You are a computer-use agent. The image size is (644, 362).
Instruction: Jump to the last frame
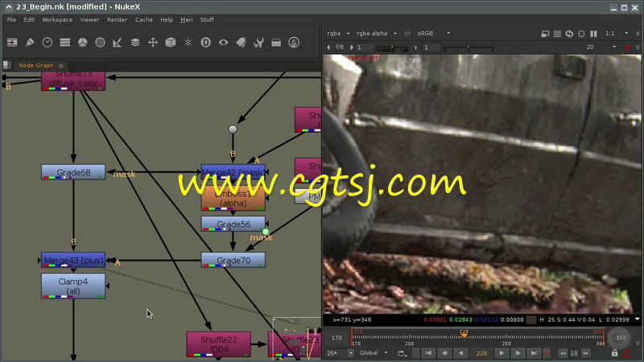534,353
